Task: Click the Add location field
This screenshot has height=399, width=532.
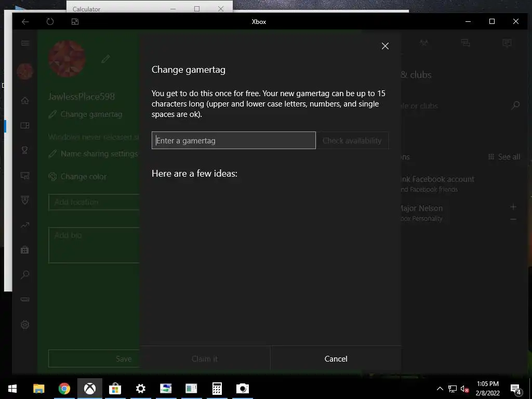Action: 94,202
